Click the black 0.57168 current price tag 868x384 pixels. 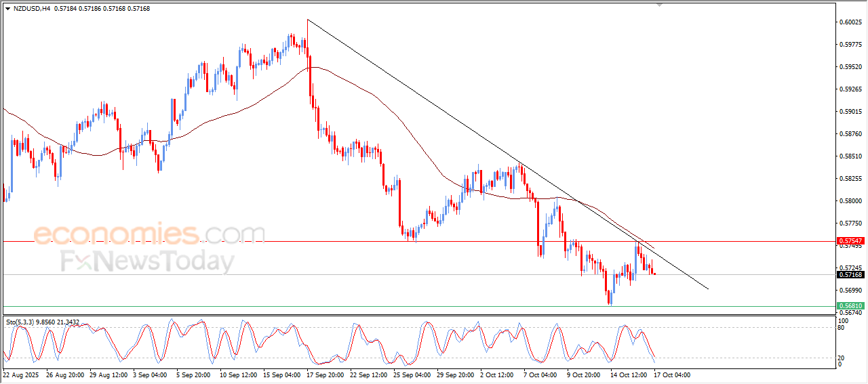[x=850, y=274]
